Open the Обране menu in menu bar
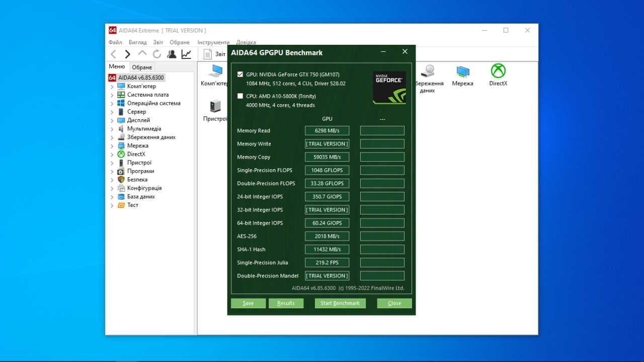This screenshot has height=362, width=644. click(180, 42)
